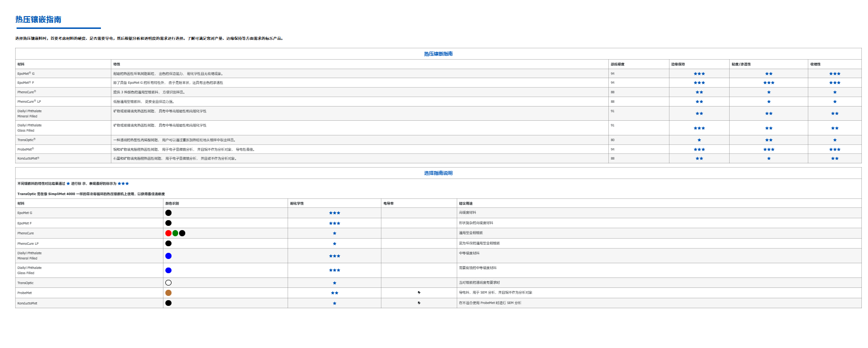Select the 粘度/渗透性 single star for KonductoMet
Image resolution: width=868 pixels, height=348 pixels.
[x=769, y=159]
